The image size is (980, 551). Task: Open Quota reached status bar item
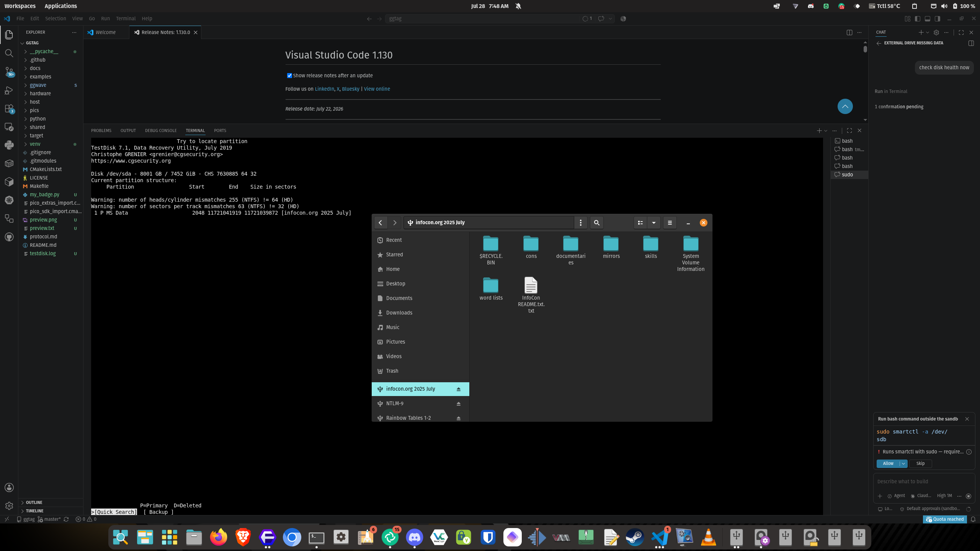(x=945, y=519)
